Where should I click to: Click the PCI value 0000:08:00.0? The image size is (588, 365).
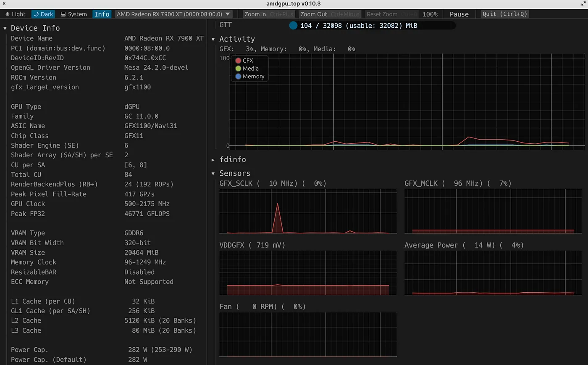147,48
